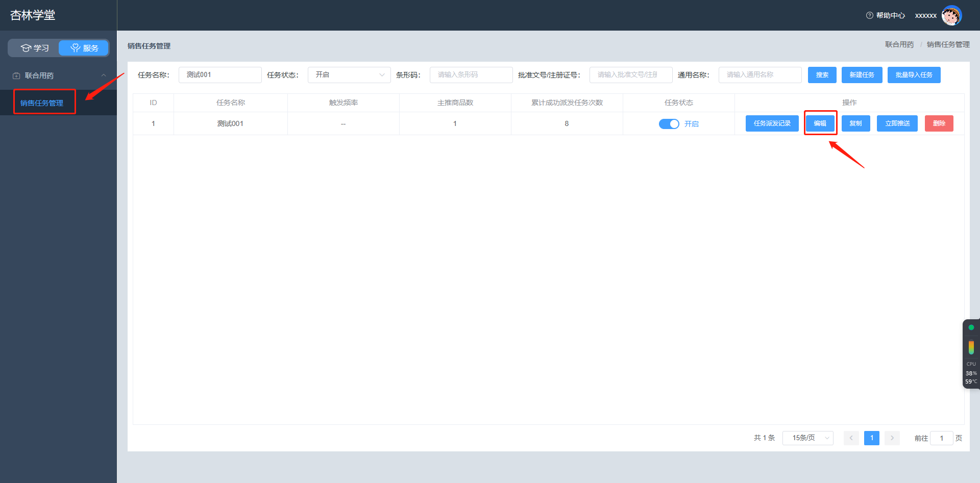Click the 累计成功派发任务次数 column header
Image resolution: width=980 pixels, height=483 pixels.
pos(567,103)
